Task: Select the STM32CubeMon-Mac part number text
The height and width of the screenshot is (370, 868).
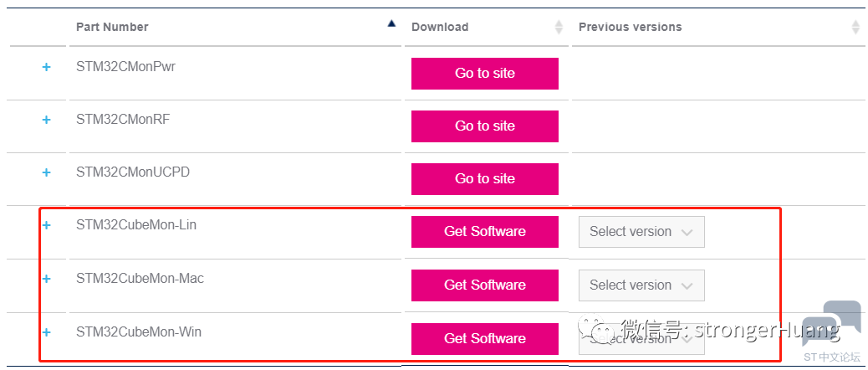Action: (140, 278)
